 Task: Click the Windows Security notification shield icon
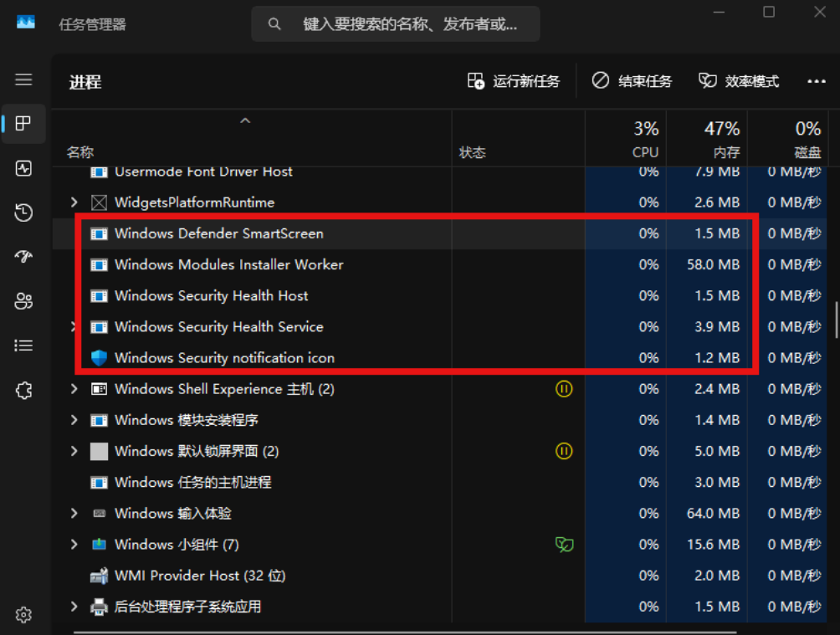tap(99, 358)
